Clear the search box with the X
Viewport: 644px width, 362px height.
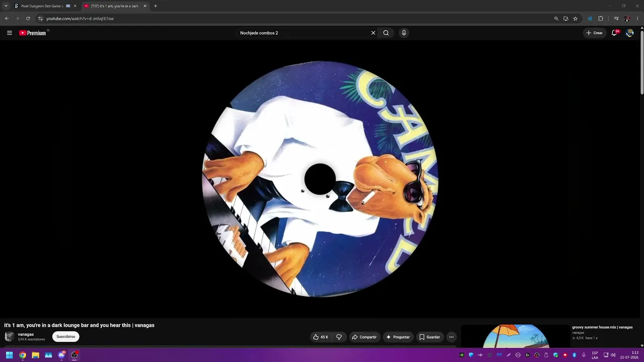(x=373, y=33)
